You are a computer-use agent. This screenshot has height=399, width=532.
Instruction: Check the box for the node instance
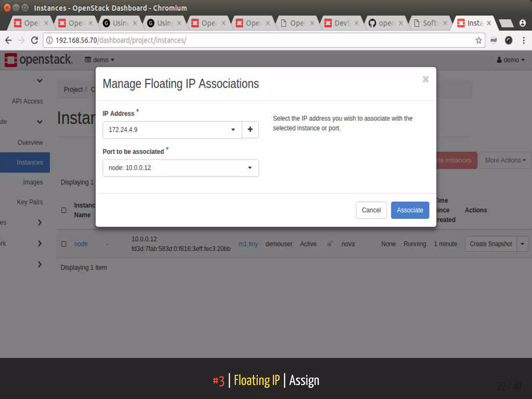coord(64,244)
